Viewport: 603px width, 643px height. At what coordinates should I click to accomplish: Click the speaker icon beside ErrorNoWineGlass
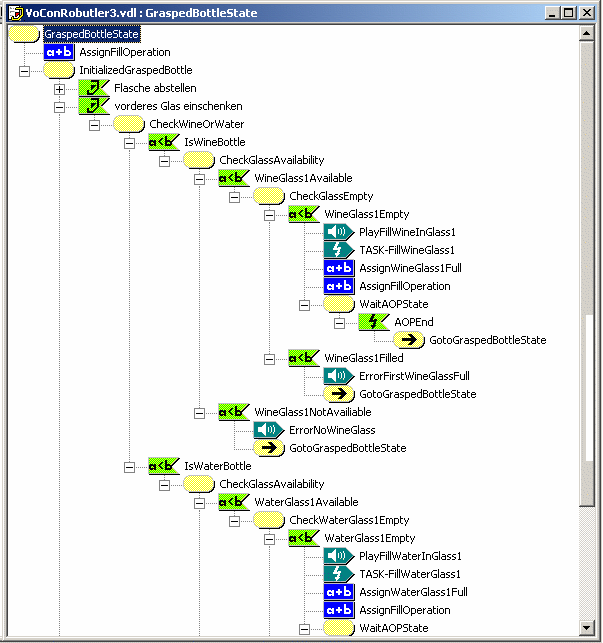coord(268,430)
